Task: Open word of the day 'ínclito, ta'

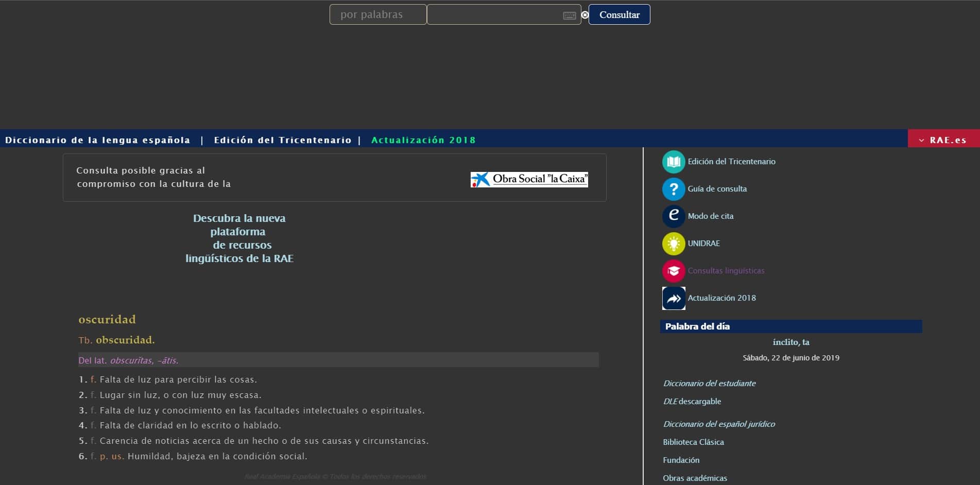Action: click(791, 342)
